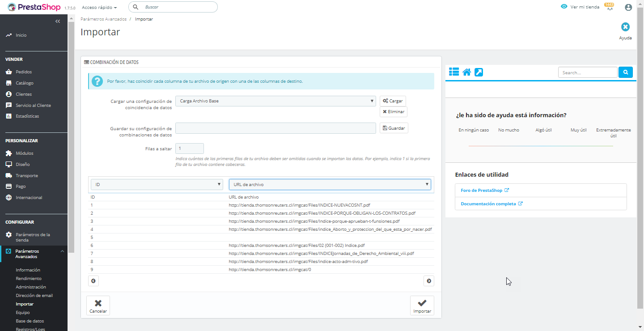Open Parámetros de la tienda gear icon
The width and height of the screenshot is (644, 331).
(x=8, y=235)
